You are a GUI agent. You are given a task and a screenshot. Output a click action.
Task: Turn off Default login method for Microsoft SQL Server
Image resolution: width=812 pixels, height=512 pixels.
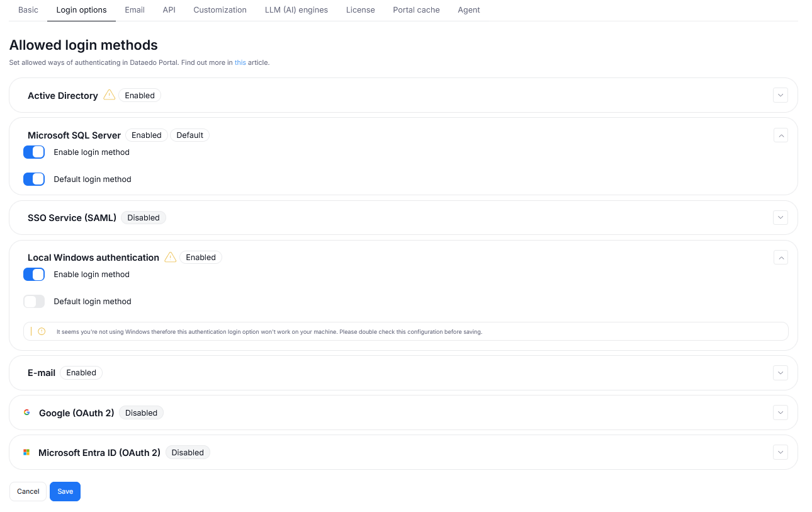(x=34, y=179)
